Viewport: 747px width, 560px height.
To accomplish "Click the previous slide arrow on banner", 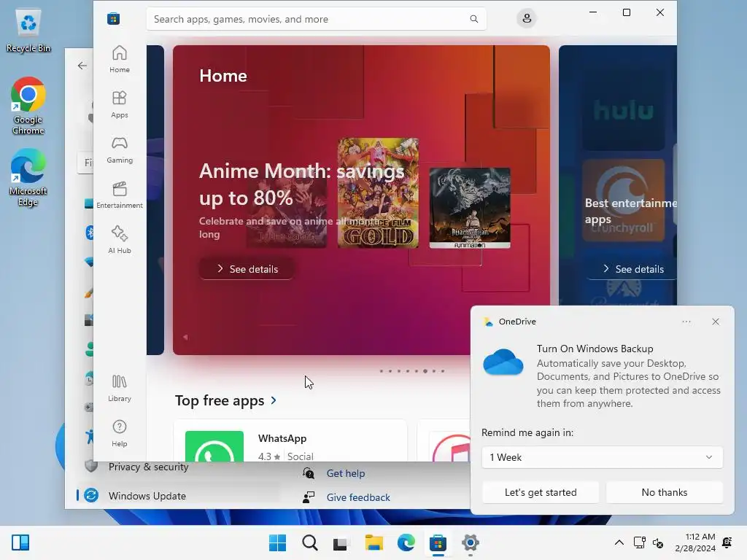I will [185, 337].
